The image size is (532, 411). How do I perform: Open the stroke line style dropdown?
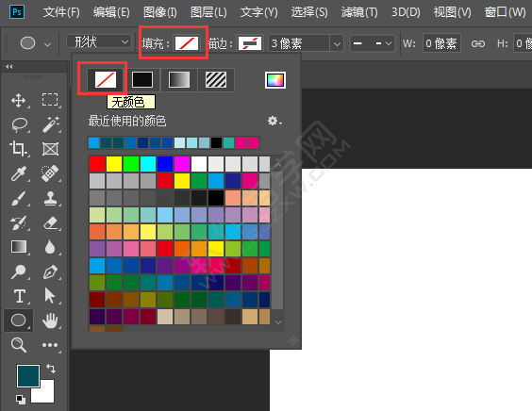[373, 43]
